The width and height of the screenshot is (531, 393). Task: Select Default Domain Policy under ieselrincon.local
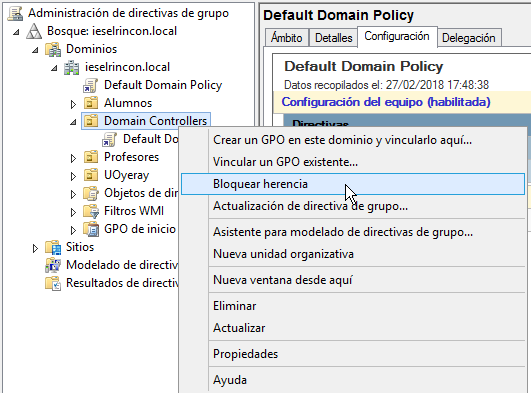pyautogui.click(x=163, y=85)
